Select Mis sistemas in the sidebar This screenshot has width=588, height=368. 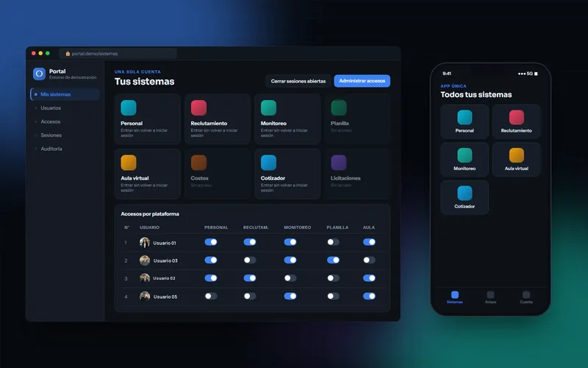click(x=65, y=94)
